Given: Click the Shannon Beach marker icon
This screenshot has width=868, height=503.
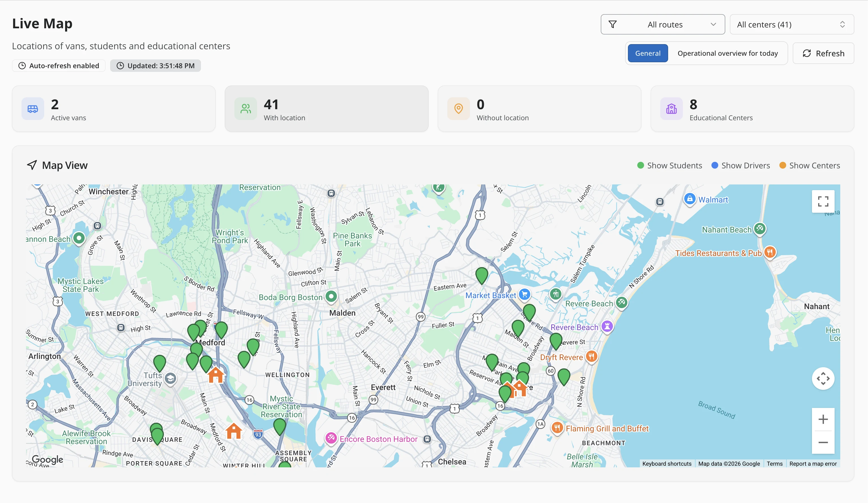Looking at the screenshot, I should 79,238.
